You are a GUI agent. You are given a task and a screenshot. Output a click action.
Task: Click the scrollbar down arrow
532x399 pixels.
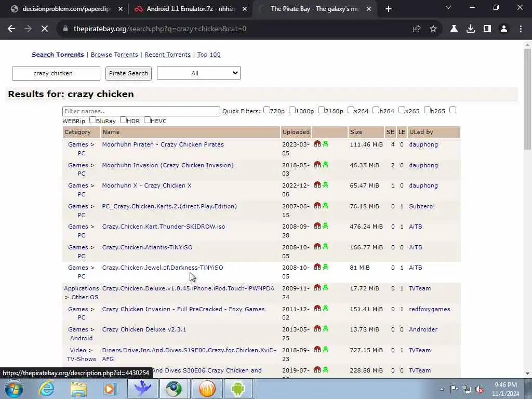[x=527, y=374]
